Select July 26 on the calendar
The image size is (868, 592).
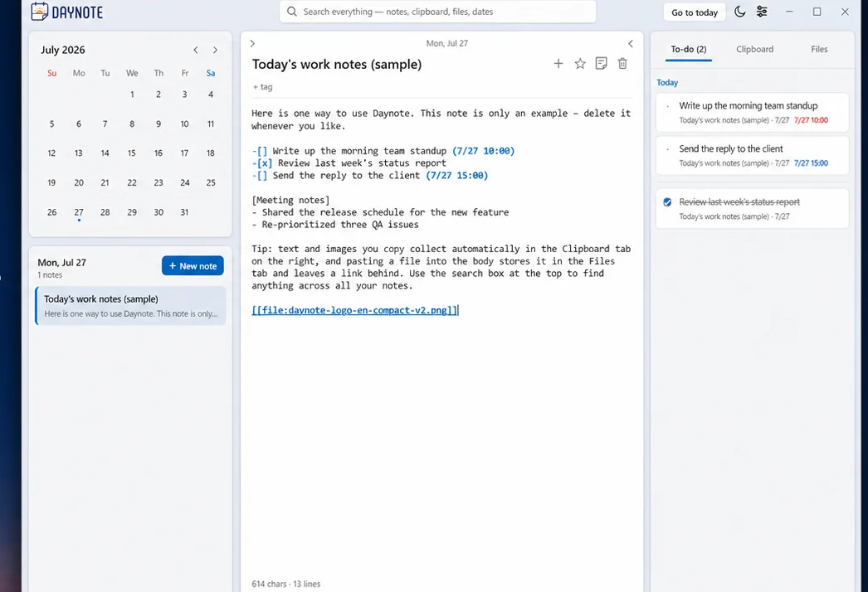(51, 212)
